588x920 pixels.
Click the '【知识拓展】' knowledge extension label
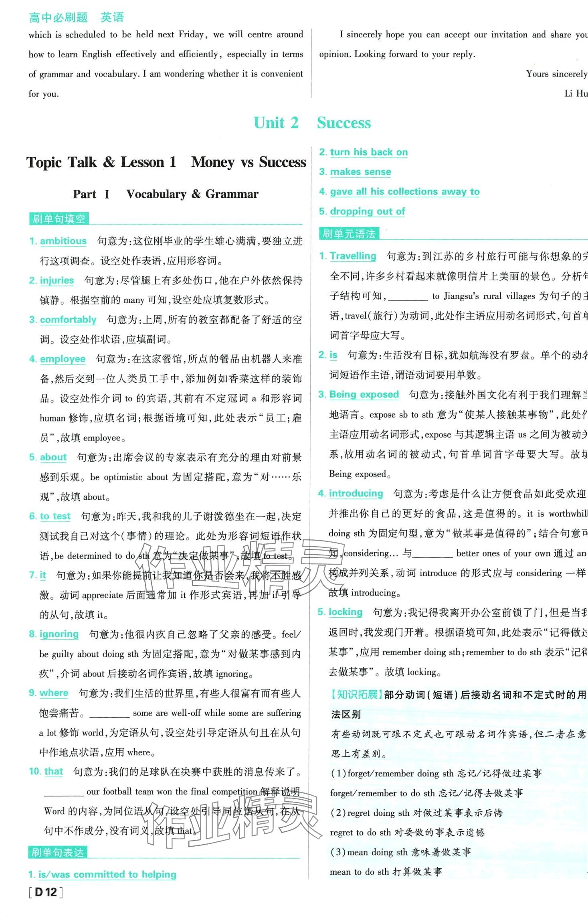(x=356, y=695)
